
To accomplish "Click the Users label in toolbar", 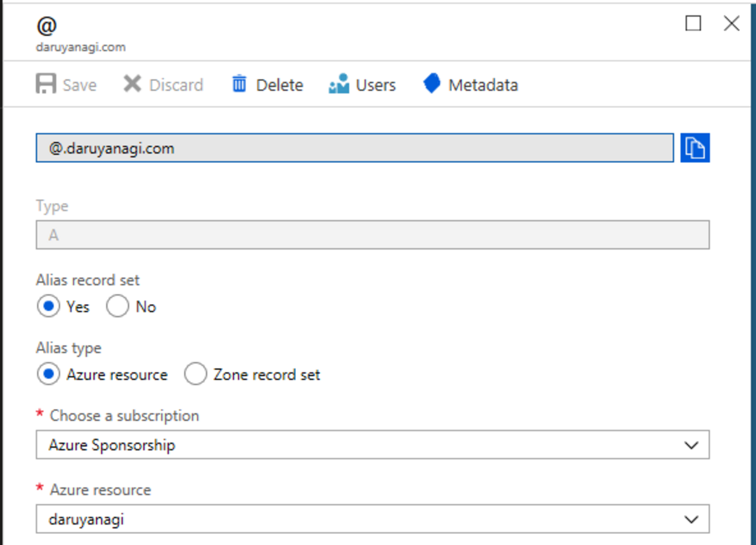I will (376, 86).
